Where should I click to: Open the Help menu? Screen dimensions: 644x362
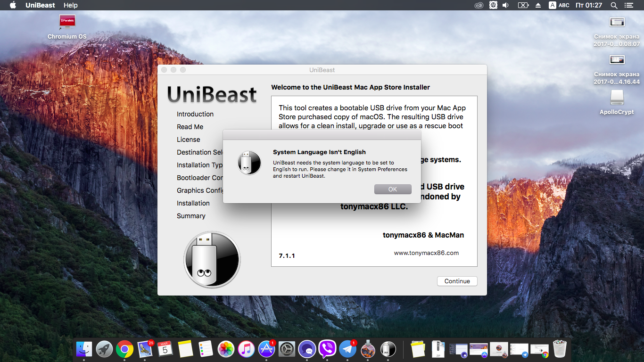coord(71,5)
